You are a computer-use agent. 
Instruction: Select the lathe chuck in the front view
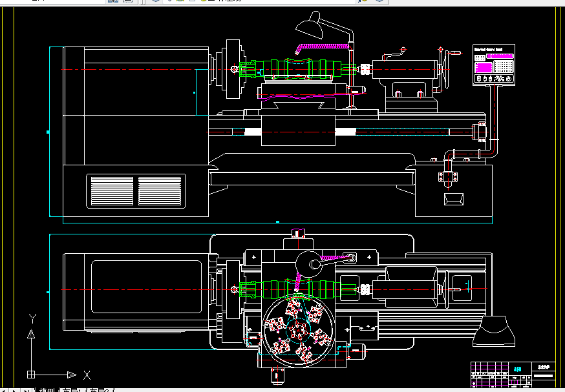point(231,69)
